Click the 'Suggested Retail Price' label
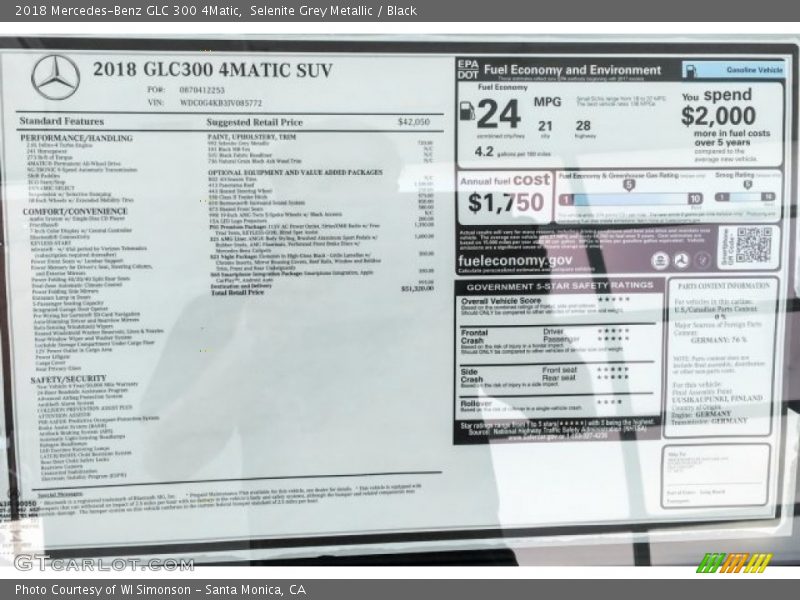800x600 pixels. pyautogui.click(x=255, y=122)
